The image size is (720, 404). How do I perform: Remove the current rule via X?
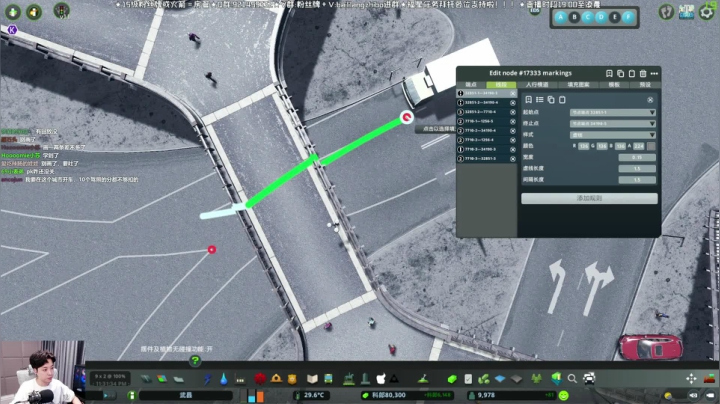[x=650, y=100]
